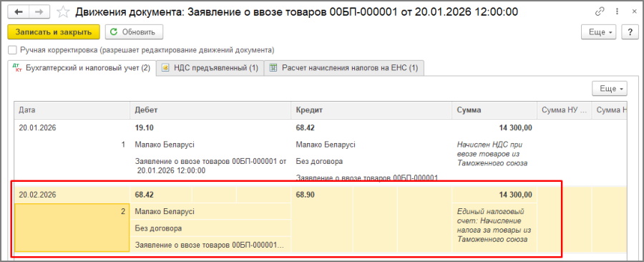Click second row amount 14 300,00
Screen dimensions: 644x262
tap(515, 195)
